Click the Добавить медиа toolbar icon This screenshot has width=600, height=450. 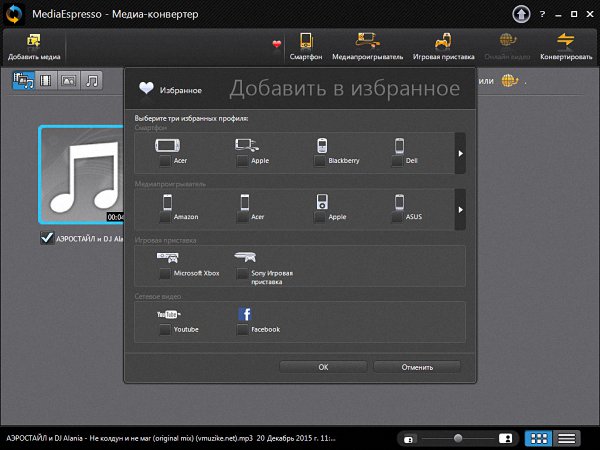(x=34, y=41)
